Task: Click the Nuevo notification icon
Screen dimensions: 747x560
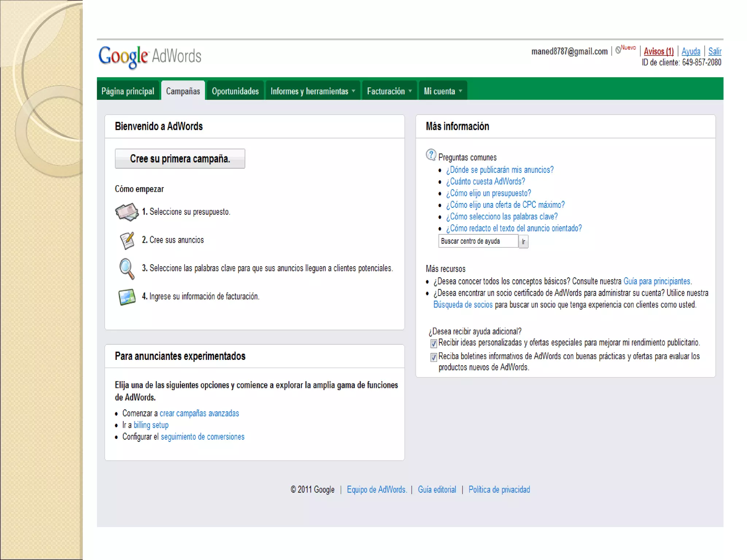Action: (619, 50)
